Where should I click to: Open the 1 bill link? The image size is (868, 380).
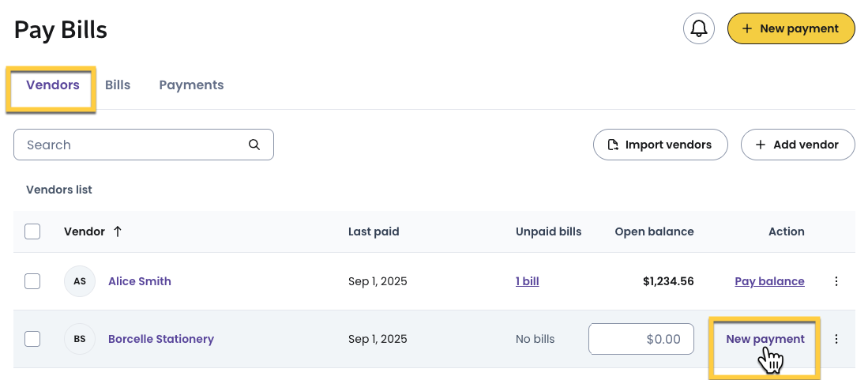click(x=527, y=281)
